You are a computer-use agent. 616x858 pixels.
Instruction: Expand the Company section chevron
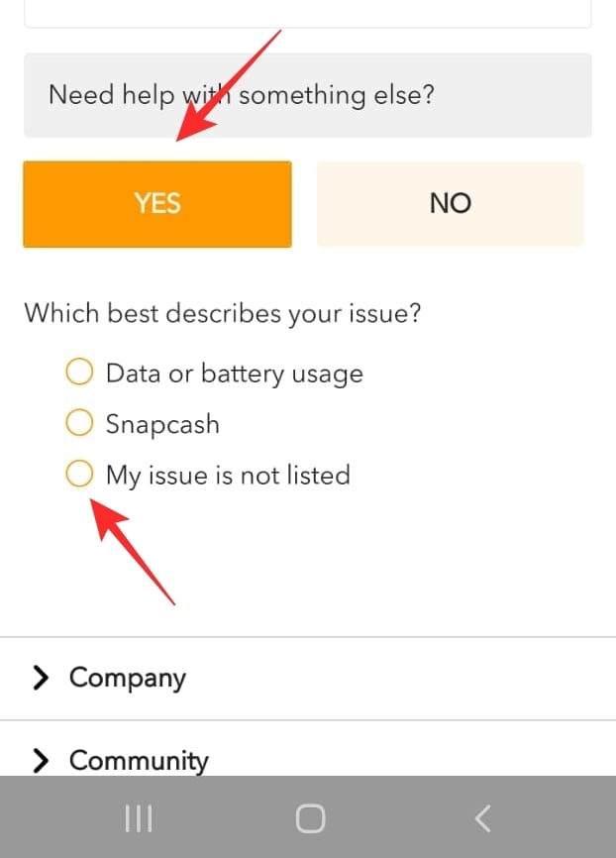coord(41,678)
